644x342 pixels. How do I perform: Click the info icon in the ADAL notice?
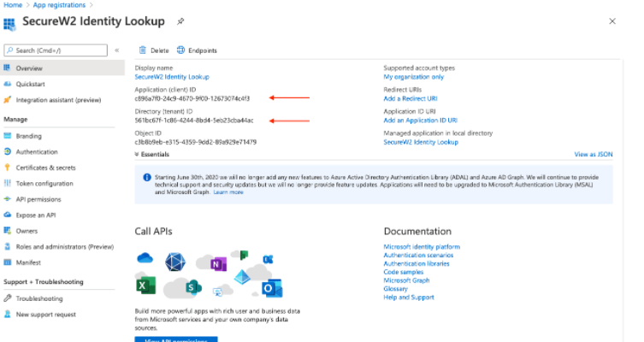[x=146, y=177]
